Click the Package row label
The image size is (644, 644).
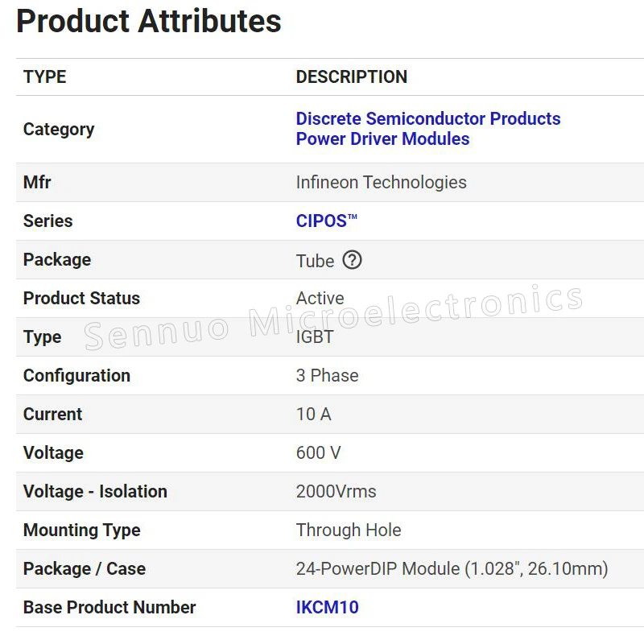click(x=56, y=259)
